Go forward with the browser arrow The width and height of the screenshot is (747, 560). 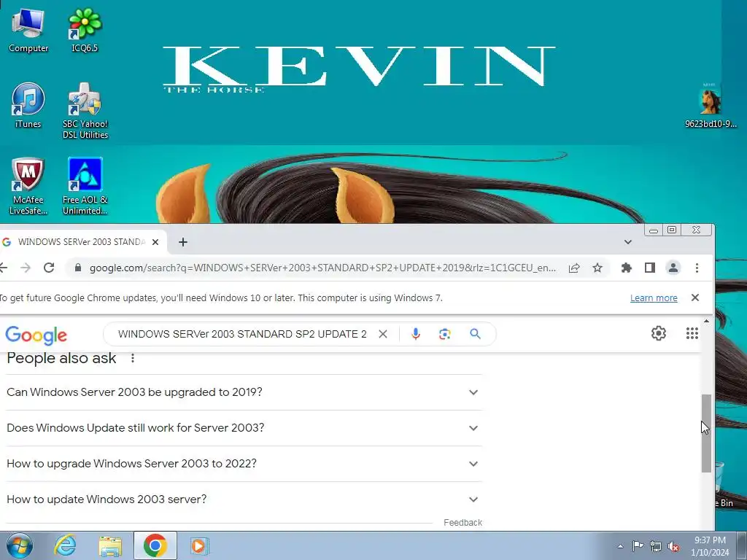26,268
